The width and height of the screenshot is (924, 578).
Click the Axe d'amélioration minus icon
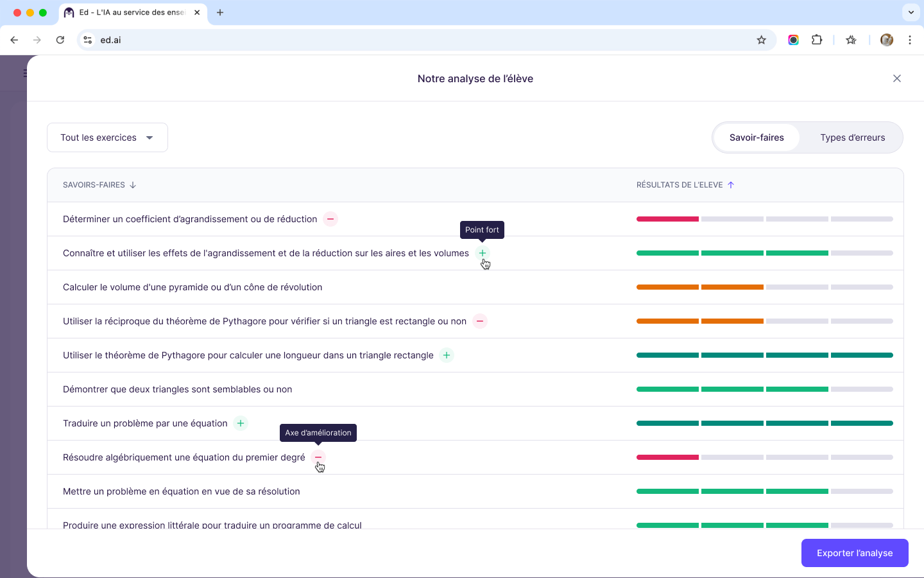318,457
